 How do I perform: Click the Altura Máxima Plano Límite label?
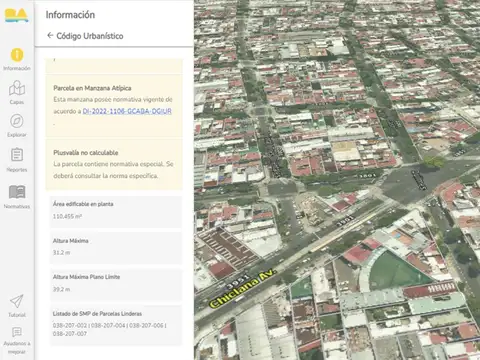[86, 277]
